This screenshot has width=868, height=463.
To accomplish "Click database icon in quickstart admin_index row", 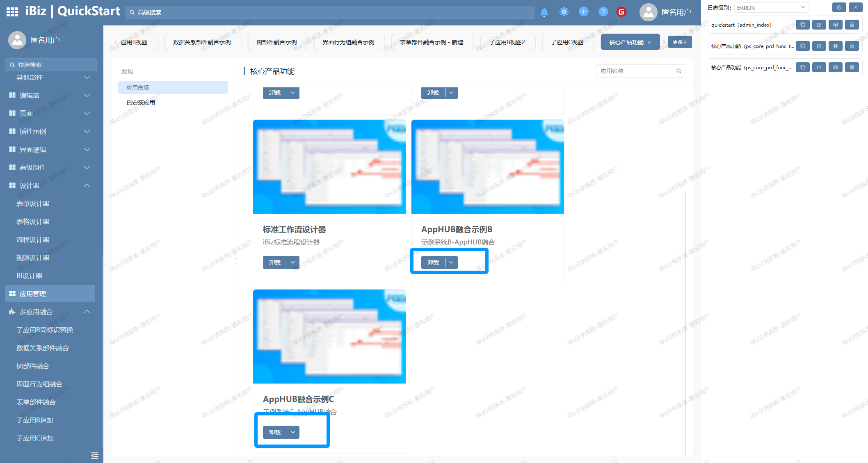I will 852,25.
